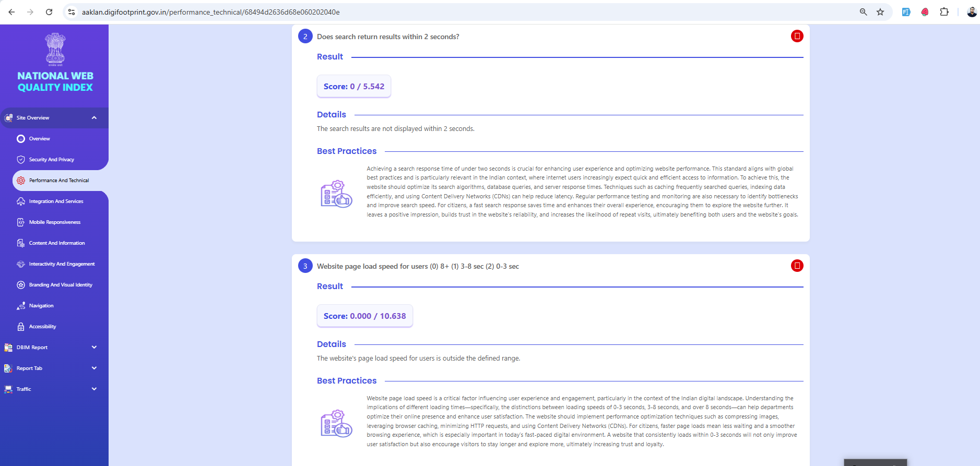Expand the DBIM Report menu
This screenshot has height=466, width=980.
click(x=94, y=348)
